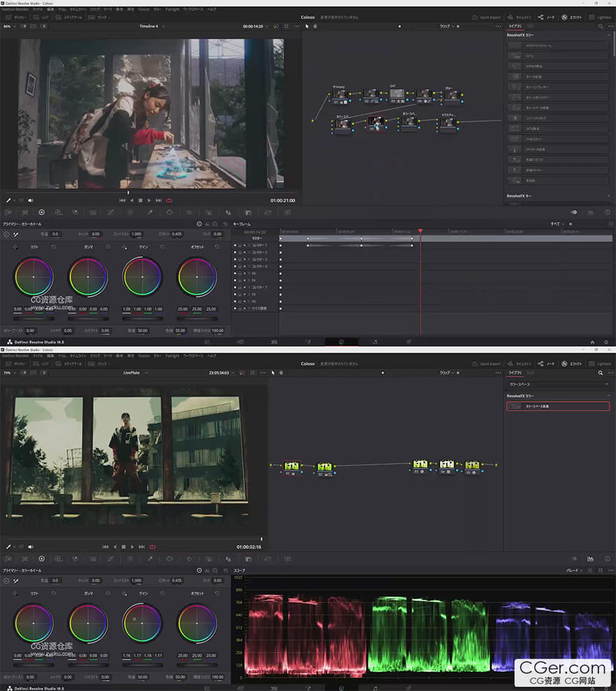Reset the Gamma color wheel in the top window
This screenshot has width=616, height=691.
click(108, 247)
